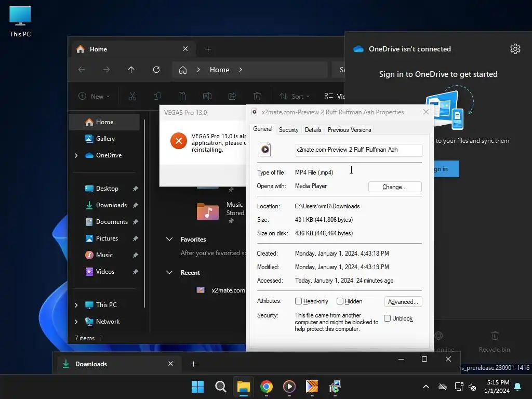Image resolution: width=532 pixels, height=399 pixels.
Task: Select recent x2mate.com file entry
Action: 221,290
